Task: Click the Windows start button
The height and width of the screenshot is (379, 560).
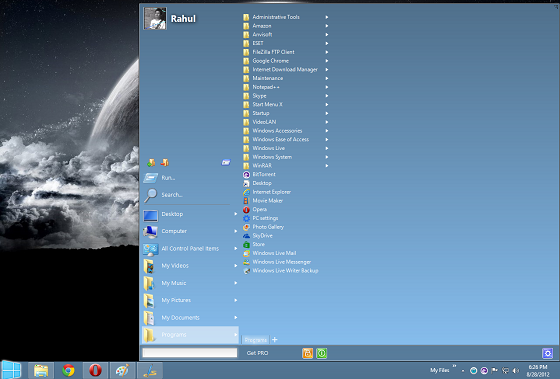Action: point(11,370)
